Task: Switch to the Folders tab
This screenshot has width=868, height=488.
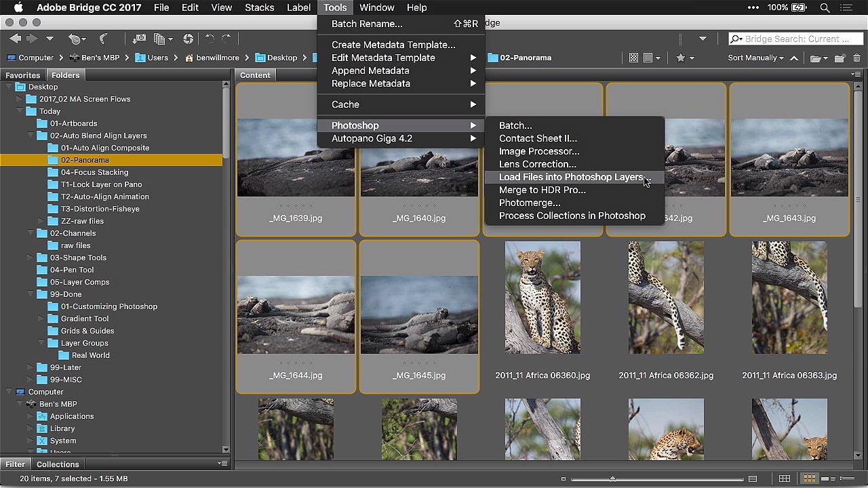Action: click(66, 75)
